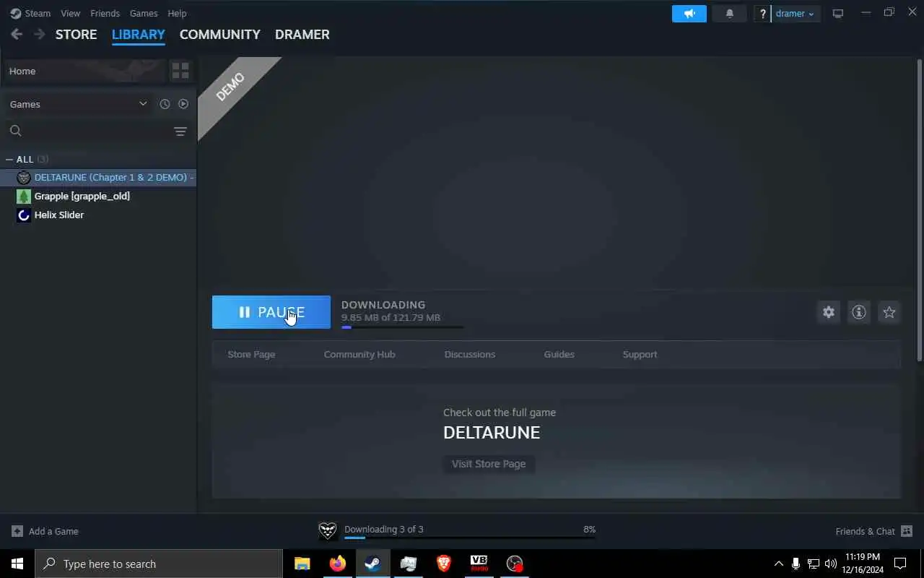Viewport: 924px width, 578px height.
Task: Open the Windows Start menu
Action: tap(17, 564)
